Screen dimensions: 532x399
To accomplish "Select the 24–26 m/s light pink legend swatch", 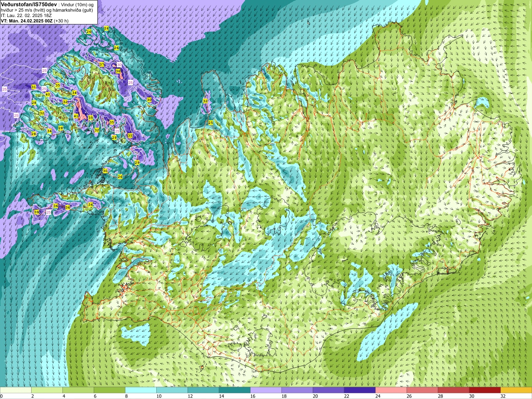I will coord(391,390).
